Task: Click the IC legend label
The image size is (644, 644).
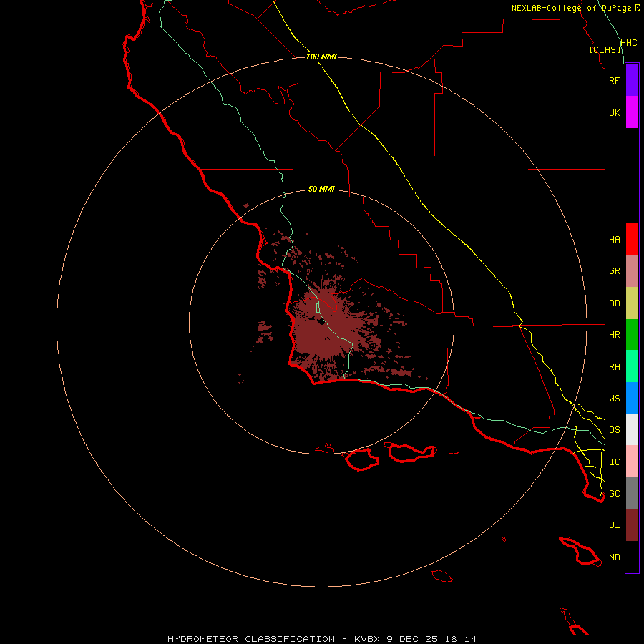Action: pyautogui.click(x=614, y=462)
